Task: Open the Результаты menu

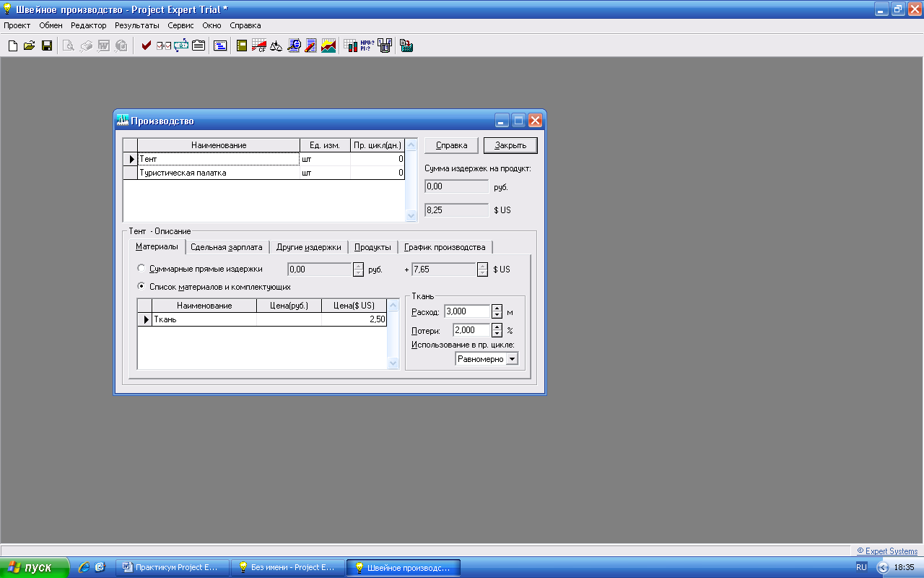Action: (x=137, y=25)
